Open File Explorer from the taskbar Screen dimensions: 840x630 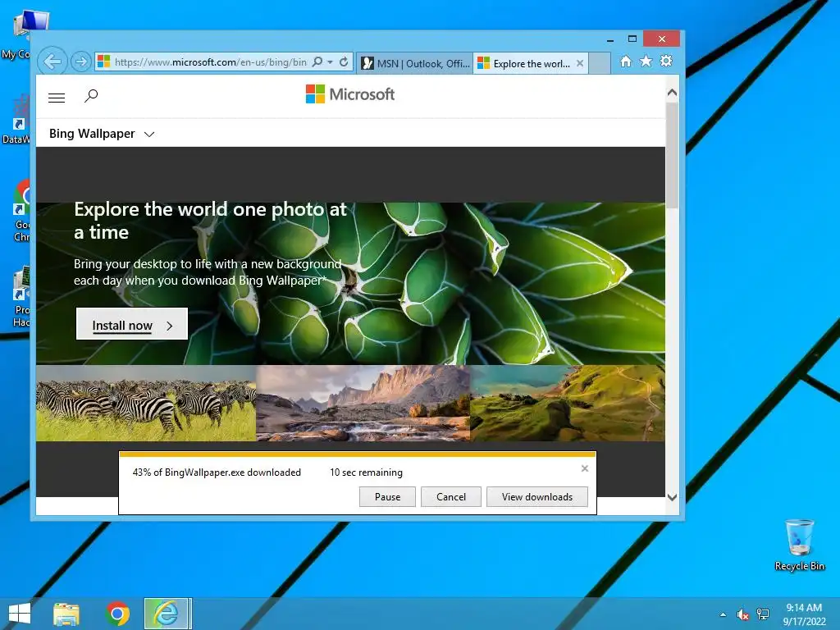66,614
